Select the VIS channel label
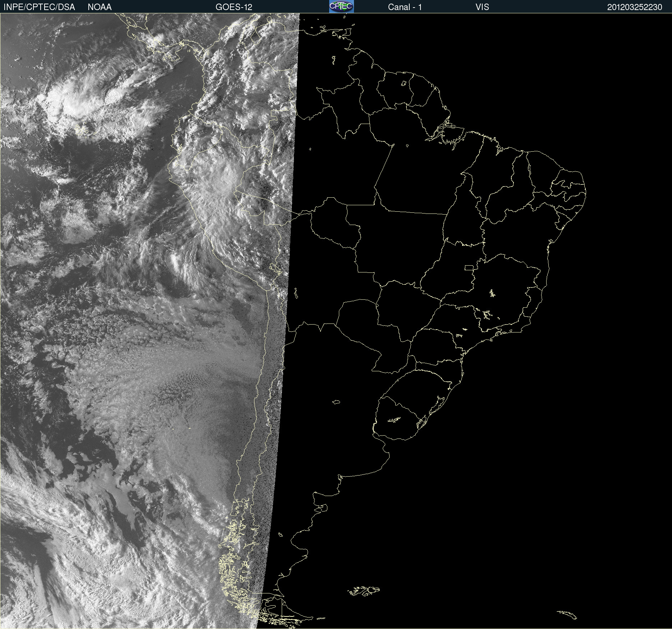The image size is (672, 629). click(482, 7)
